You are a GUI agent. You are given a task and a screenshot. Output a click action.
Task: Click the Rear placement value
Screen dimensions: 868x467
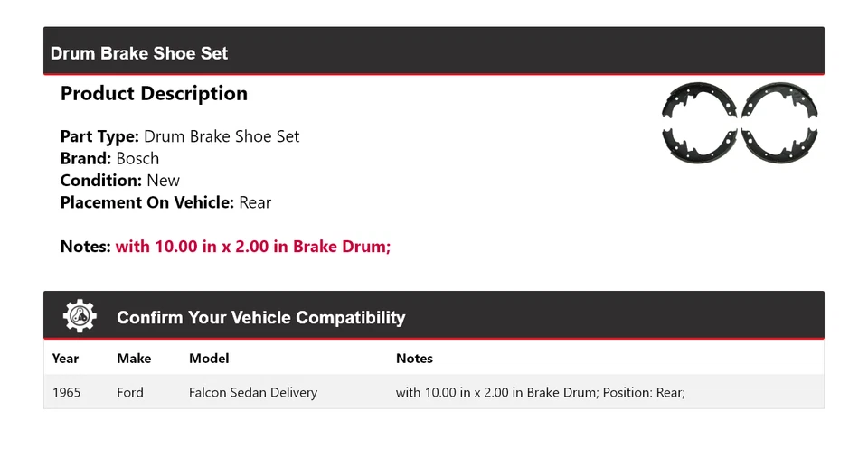tap(255, 202)
